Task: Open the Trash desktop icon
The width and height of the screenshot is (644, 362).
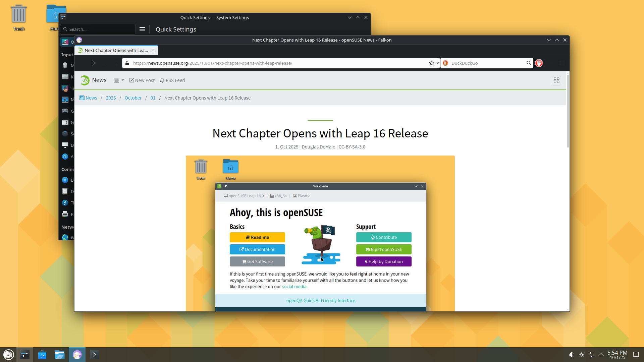Action: pyautogui.click(x=19, y=17)
